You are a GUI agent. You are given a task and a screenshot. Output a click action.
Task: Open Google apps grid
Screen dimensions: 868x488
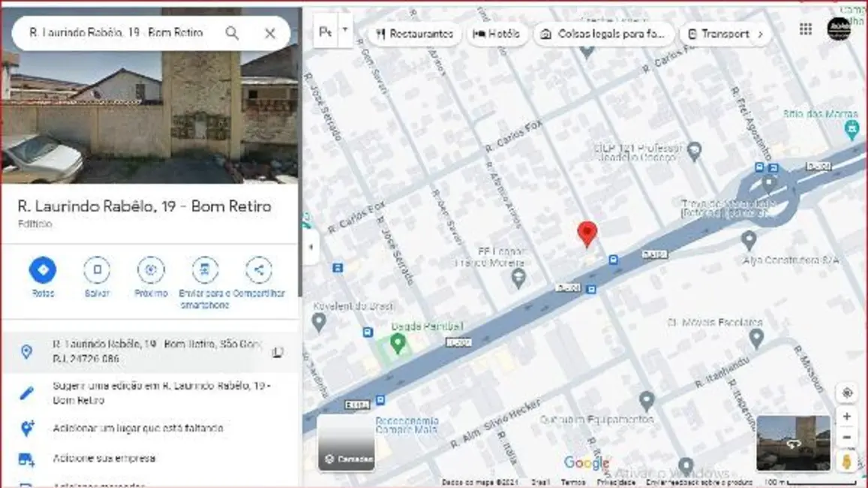coord(806,29)
